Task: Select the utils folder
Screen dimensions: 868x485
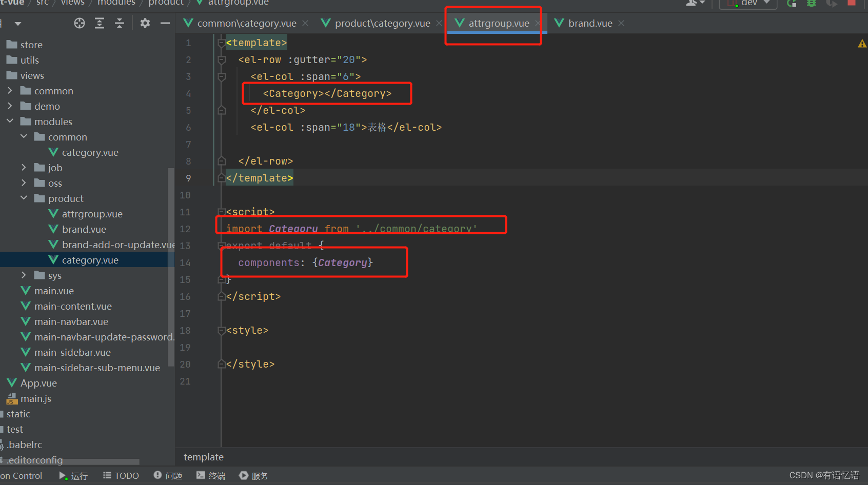Action: click(x=23, y=60)
